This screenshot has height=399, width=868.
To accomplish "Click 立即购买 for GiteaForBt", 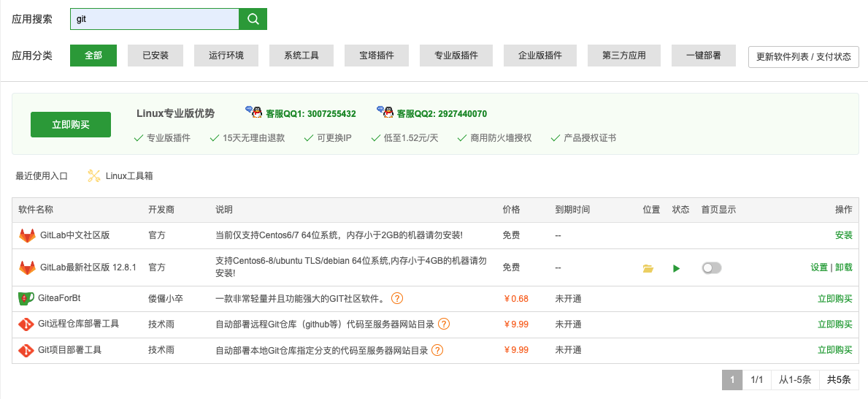I will pyautogui.click(x=835, y=299).
